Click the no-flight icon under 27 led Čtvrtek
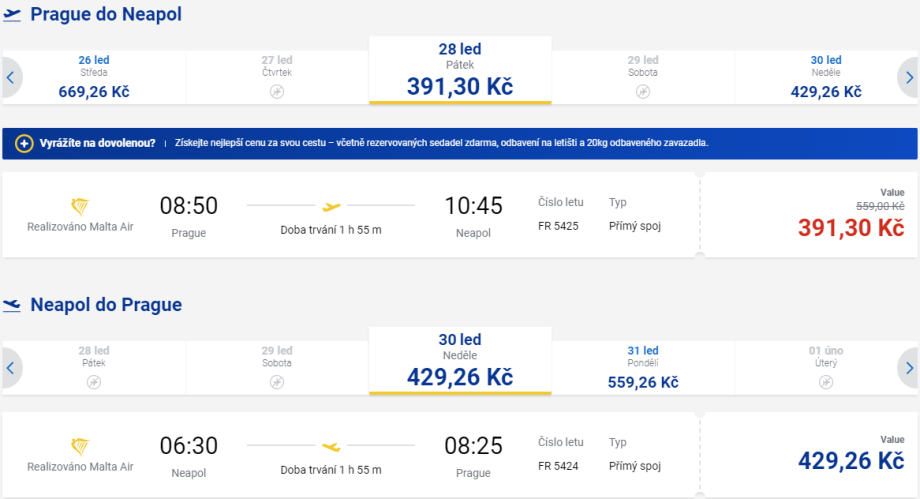This screenshot has height=499, width=920. 277,92
